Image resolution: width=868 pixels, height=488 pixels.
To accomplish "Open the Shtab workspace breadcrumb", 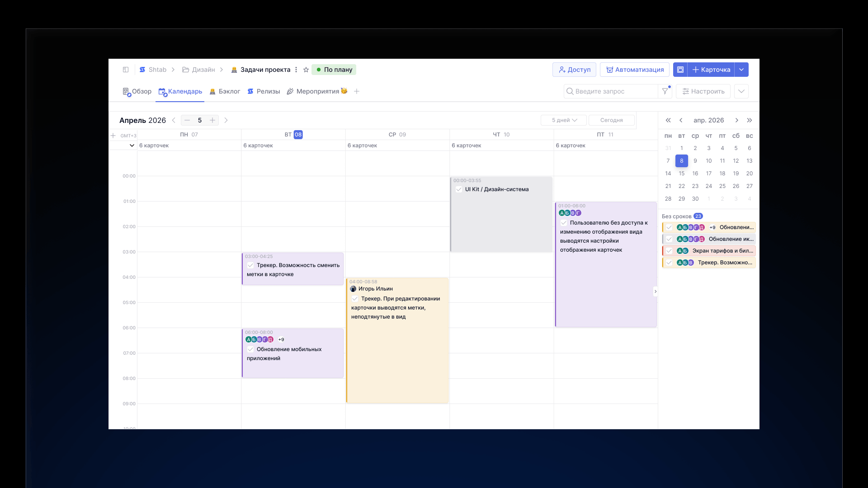I will [x=153, y=70].
